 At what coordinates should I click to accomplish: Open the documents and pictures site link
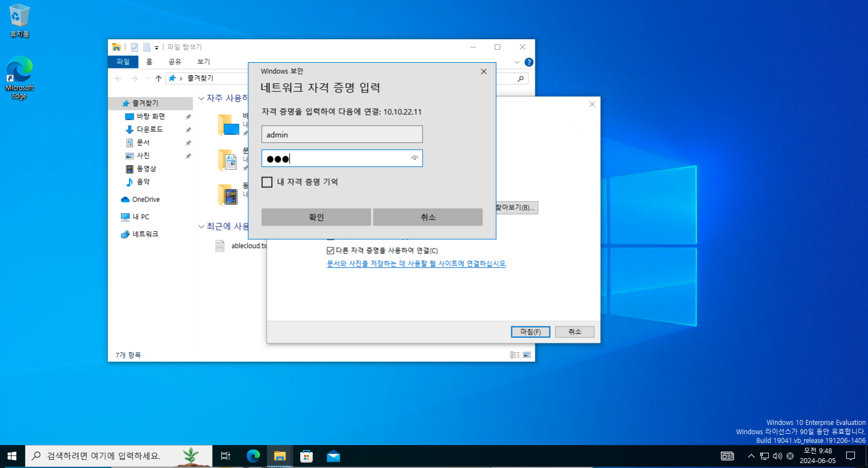click(x=416, y=264)
